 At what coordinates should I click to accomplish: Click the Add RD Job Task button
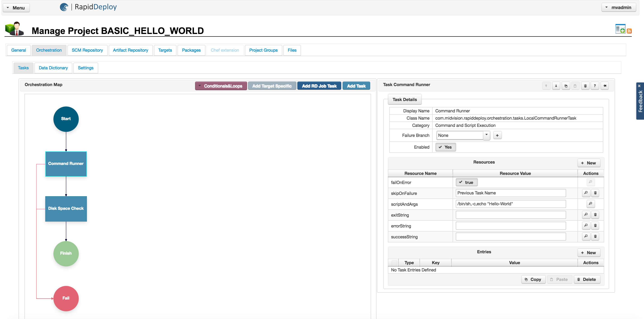319,86
